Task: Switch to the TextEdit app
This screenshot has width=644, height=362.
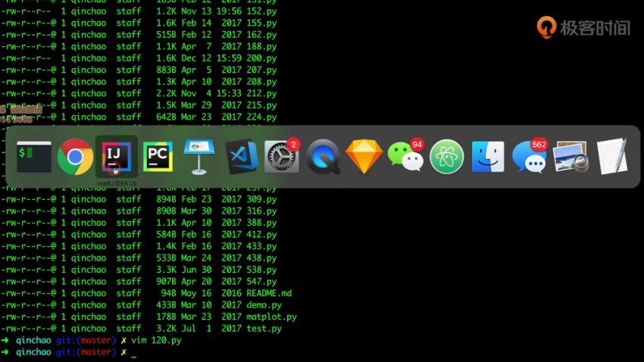Action: coord(611,157)
